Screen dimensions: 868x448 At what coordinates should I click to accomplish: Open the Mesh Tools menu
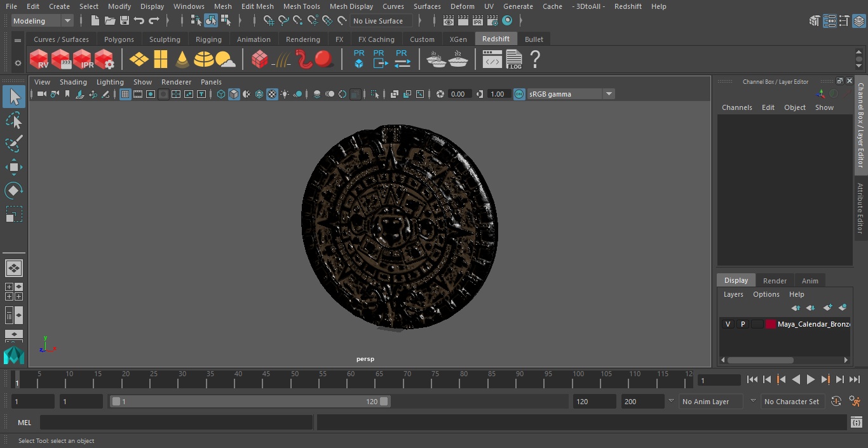[x=301, y=6]
